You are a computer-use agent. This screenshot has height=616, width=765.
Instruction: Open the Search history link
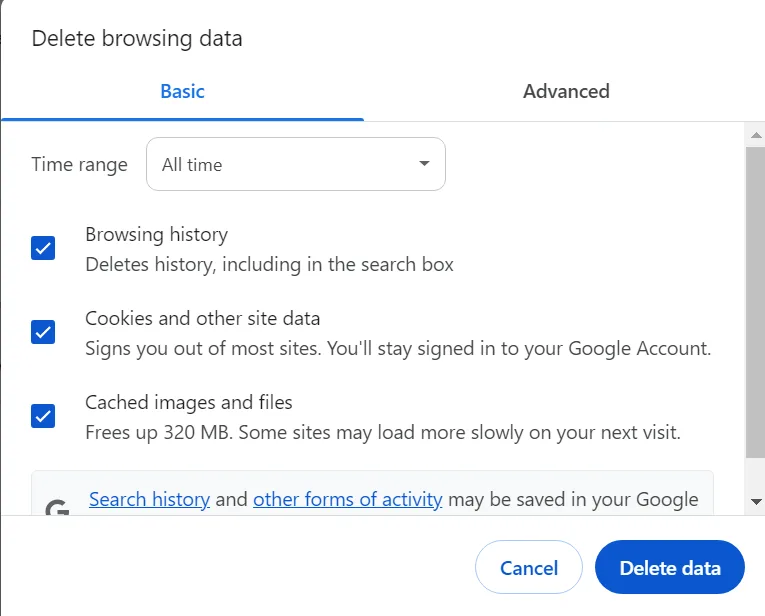[x=149, y=499]
